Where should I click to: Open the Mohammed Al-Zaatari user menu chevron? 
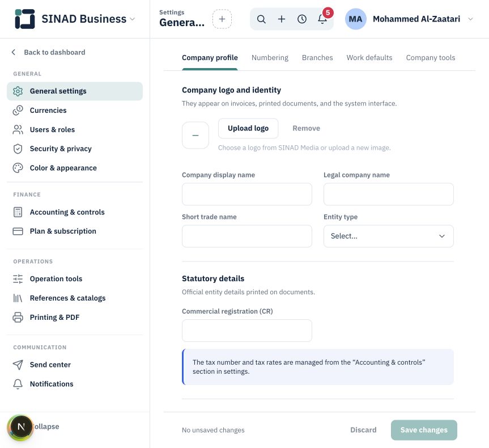coord(471,19)
